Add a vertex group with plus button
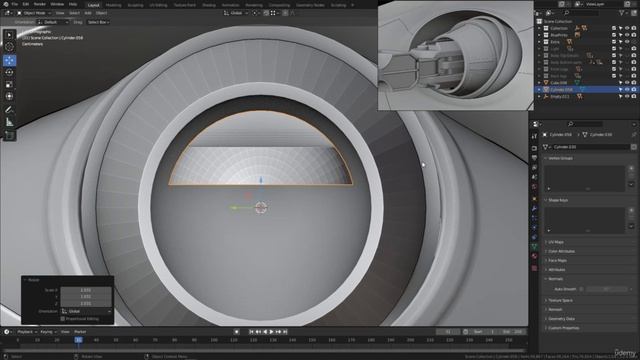The image size is (640, 360). (631, 168)
